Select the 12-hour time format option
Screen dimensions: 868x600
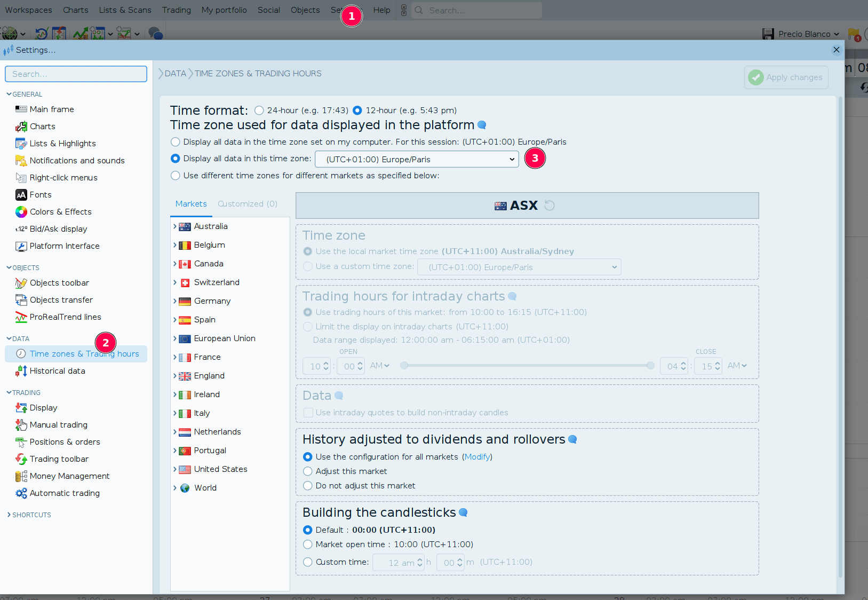[357, 110]
